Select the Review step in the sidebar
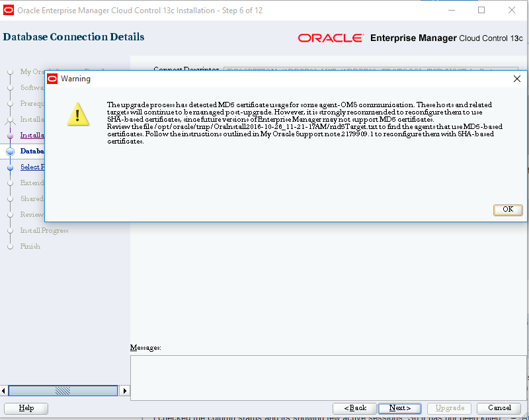The width and height of the screenshot is (529, 420). [x=33, y=214]
